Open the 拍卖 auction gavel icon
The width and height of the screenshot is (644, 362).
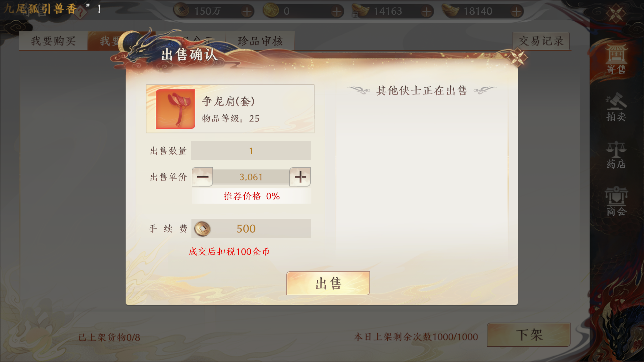tap(616, 107)
